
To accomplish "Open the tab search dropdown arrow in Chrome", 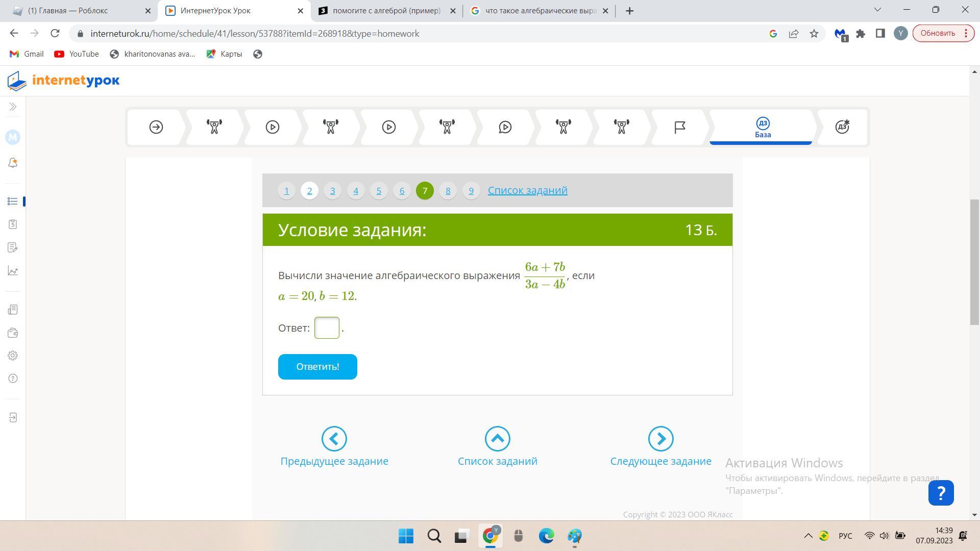I will (878, 10).
